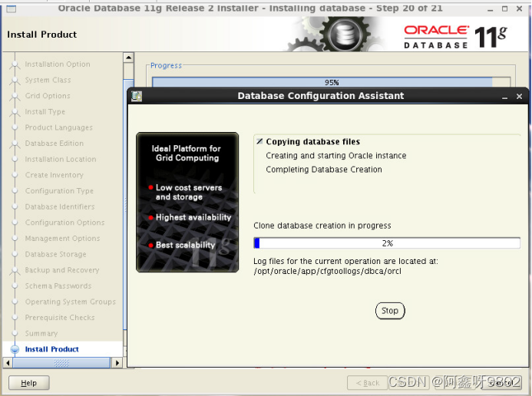
Task: Click the right arrow of horizontal scrollbar
Action: coord(117,363)
